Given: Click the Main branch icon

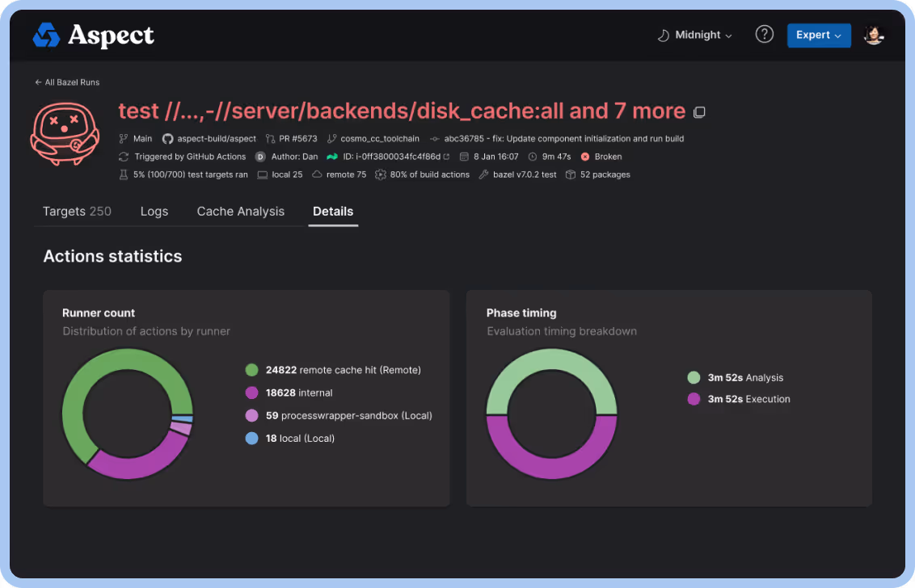Looking at the screenshot, I should [x=123, y=139].
